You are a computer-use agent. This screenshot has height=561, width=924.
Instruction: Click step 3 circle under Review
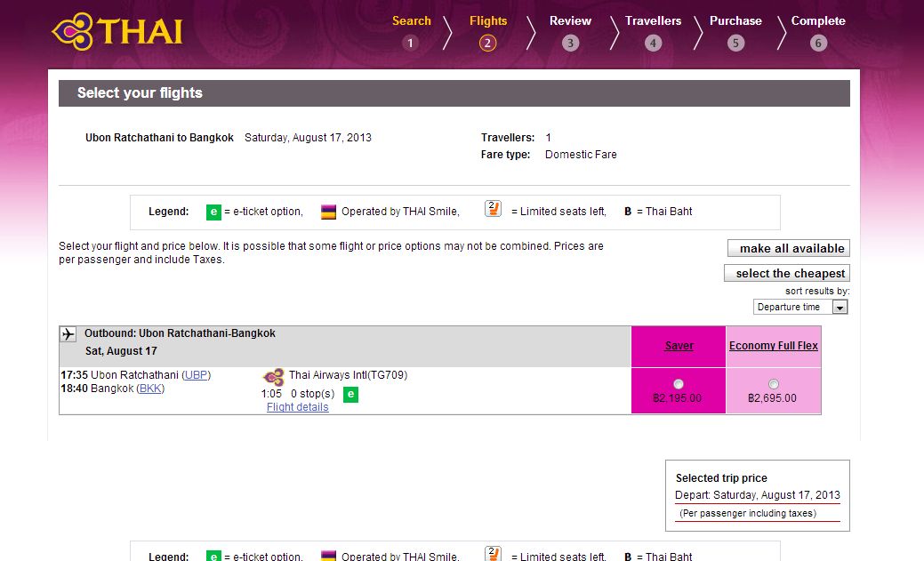[x=570, y=43]
